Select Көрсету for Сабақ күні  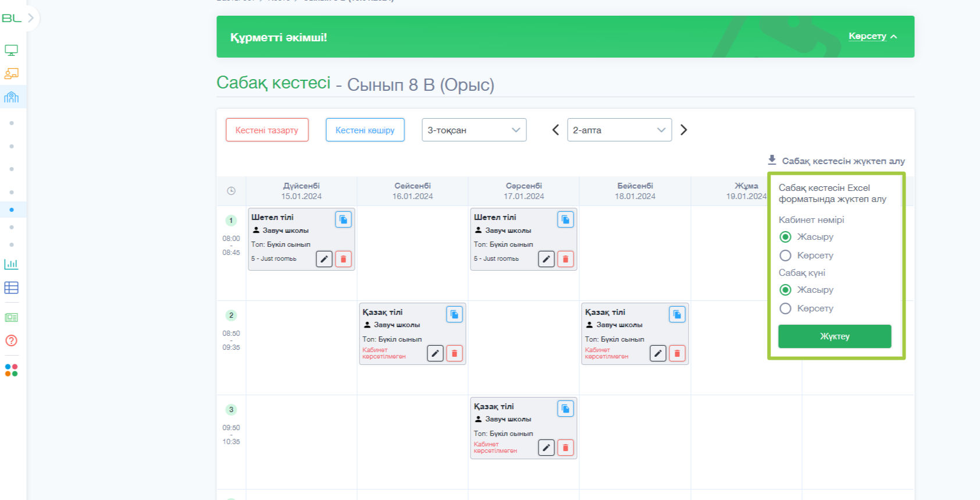(x=786, y=308)
